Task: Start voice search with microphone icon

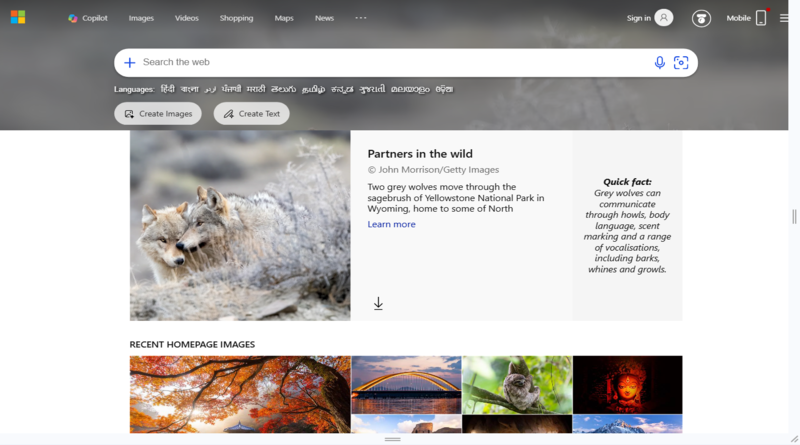Action: point(660,62)
